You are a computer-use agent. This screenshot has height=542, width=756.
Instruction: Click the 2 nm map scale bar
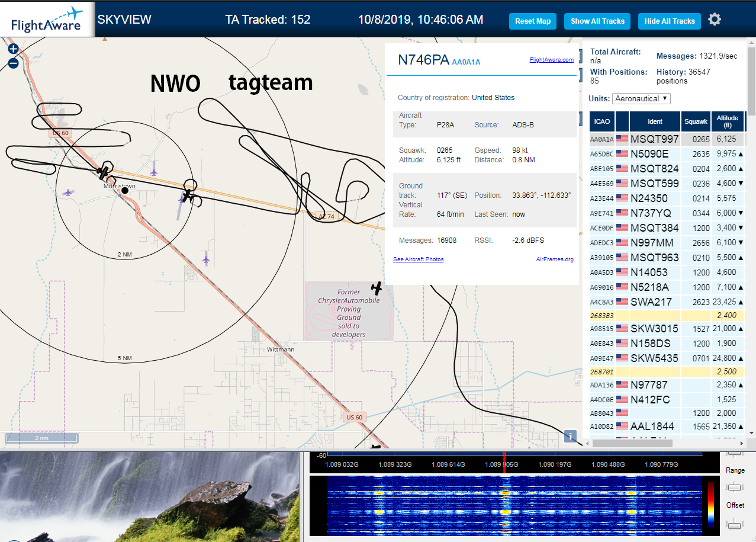point(41,438)
